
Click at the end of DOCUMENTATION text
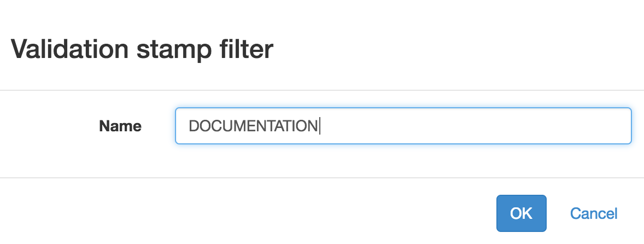tap(319, 126)
